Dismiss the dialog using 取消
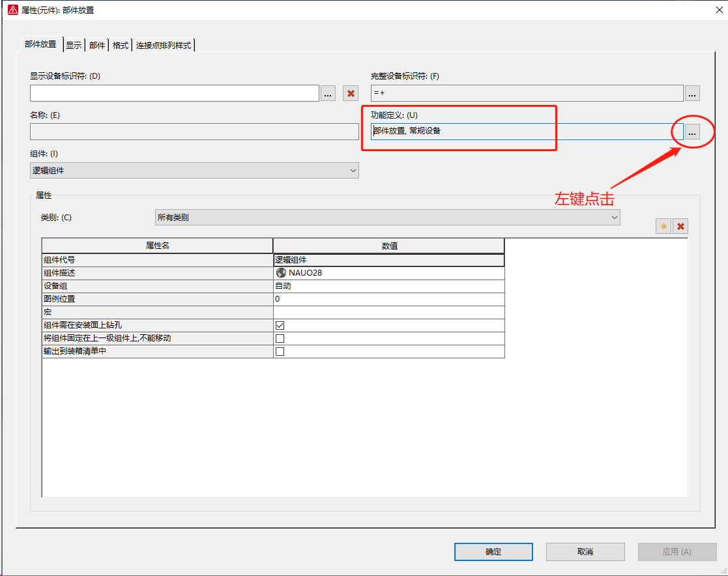 tap(585, 551)
